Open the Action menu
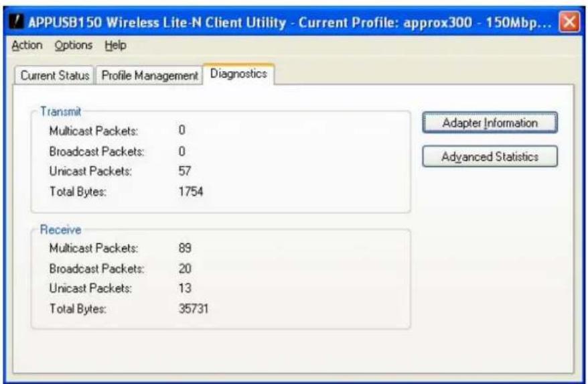Image resolution: width=588 pixels, height=384 pixels. pos(27,46)
